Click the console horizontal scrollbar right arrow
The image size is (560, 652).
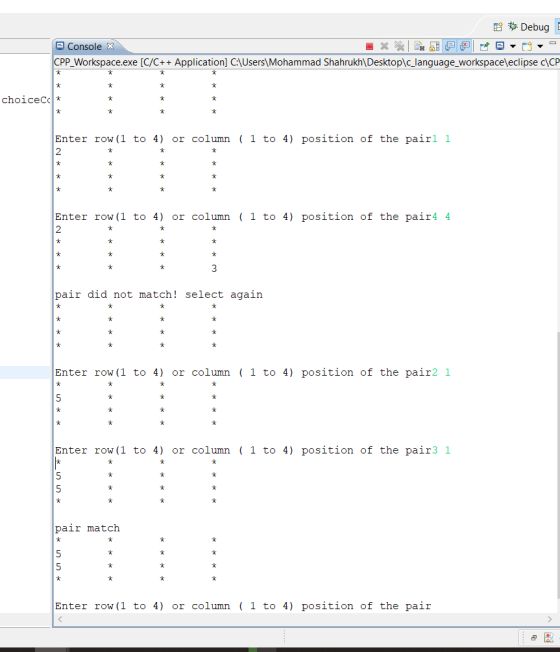pos(550,619)
